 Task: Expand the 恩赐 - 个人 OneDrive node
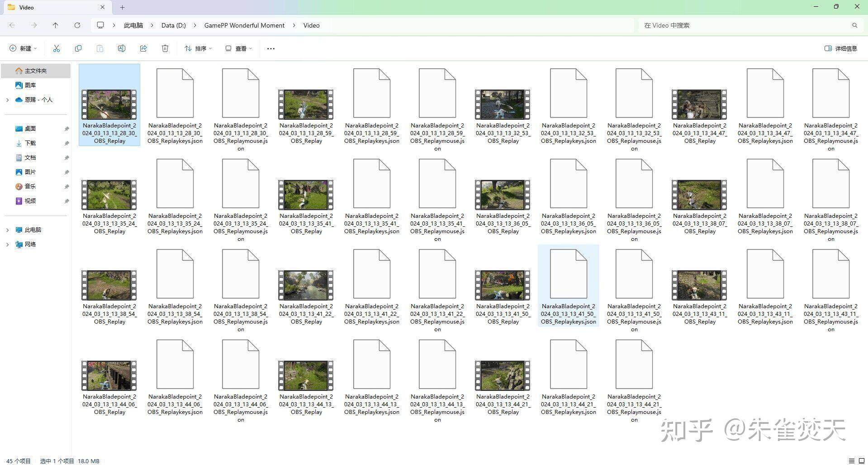7,100
